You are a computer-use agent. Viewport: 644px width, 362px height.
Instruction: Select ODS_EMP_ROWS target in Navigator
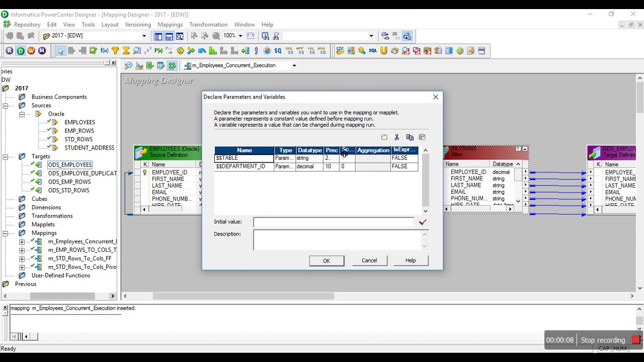click(69, 182)
